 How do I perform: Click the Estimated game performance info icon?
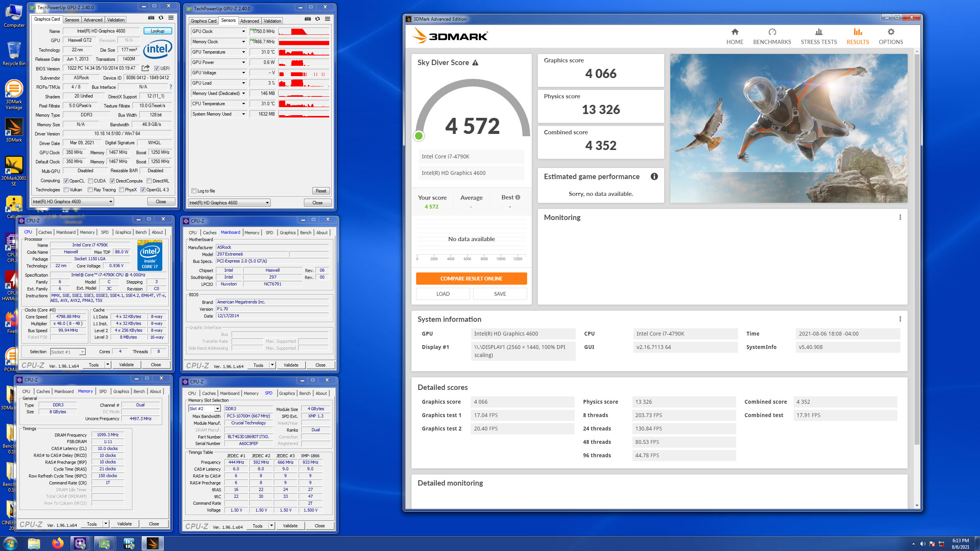tap(654, 176)
